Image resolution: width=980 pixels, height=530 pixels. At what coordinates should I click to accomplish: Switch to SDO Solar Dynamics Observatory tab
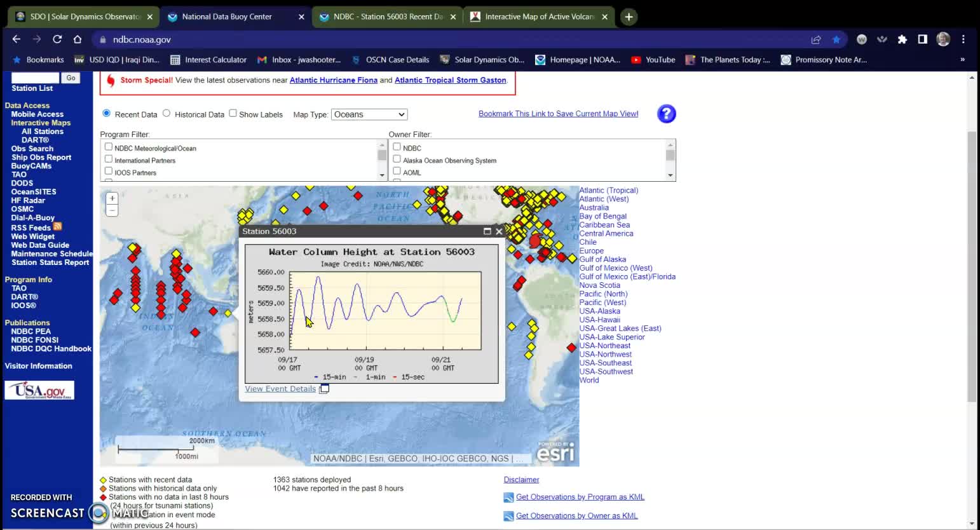84,17
